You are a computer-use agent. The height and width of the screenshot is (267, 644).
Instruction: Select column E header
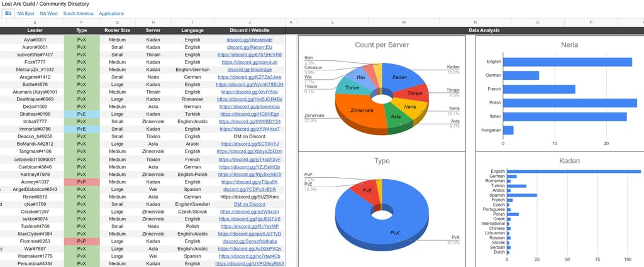click(x=35, y=23)
